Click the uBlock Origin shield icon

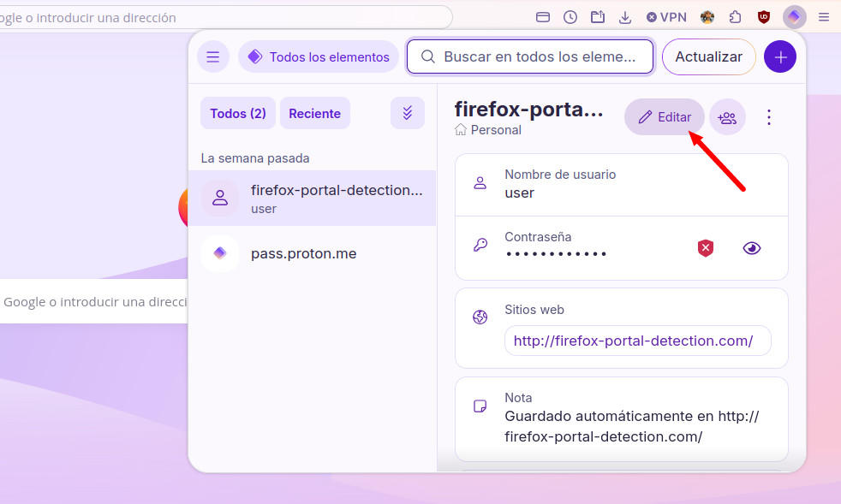(764, 17)
